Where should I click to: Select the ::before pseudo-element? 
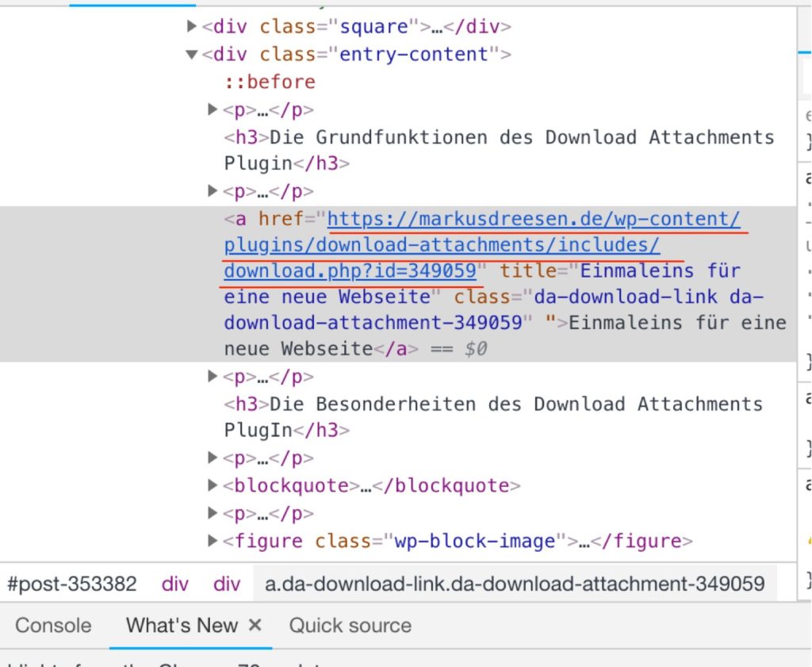270,81
